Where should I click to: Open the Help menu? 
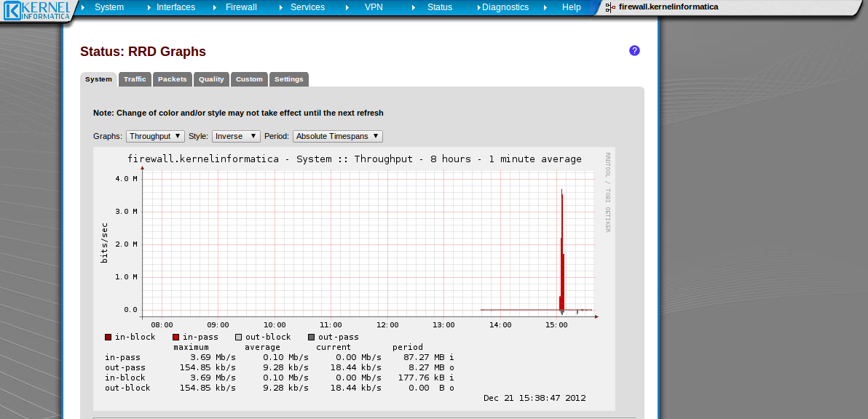pos(572,8)
